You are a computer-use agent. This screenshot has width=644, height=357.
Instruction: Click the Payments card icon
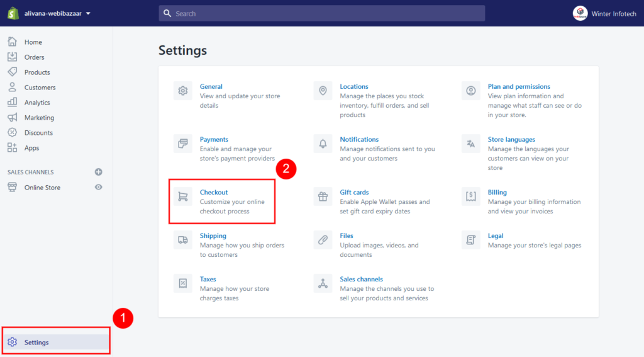pyautogui.click(x=183, y=144)
